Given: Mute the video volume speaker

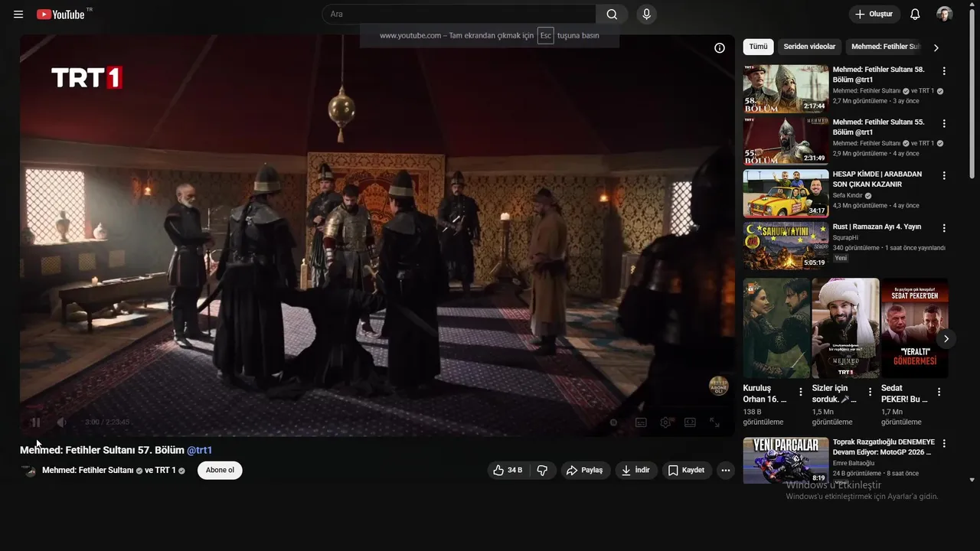Looking at the screenshot, I should coord(62,422).
